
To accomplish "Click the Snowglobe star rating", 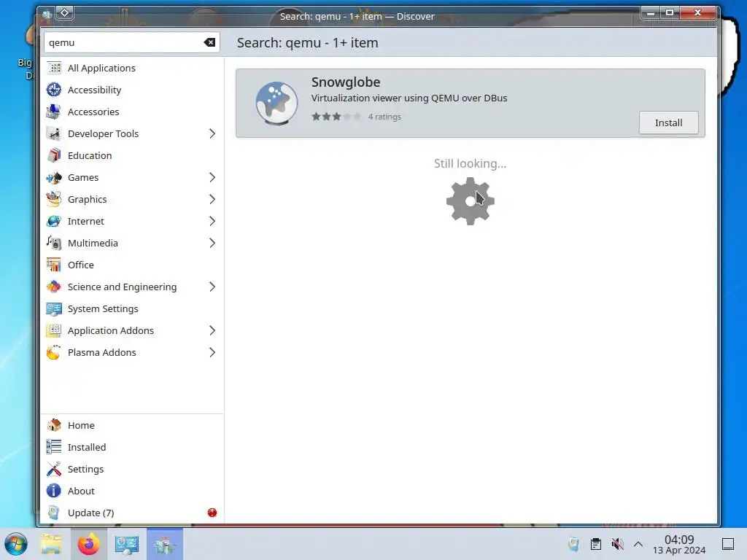I will tap(336, 117).
